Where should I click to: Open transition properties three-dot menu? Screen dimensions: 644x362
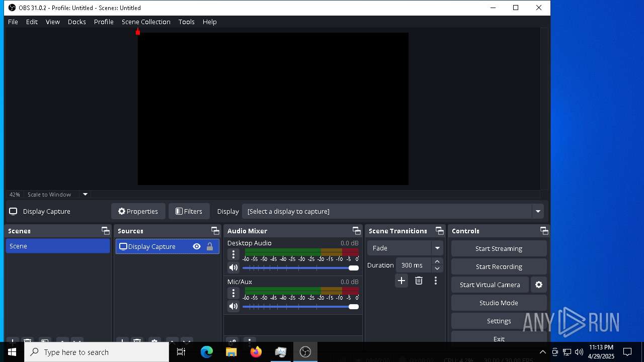(x=436, y=281)
